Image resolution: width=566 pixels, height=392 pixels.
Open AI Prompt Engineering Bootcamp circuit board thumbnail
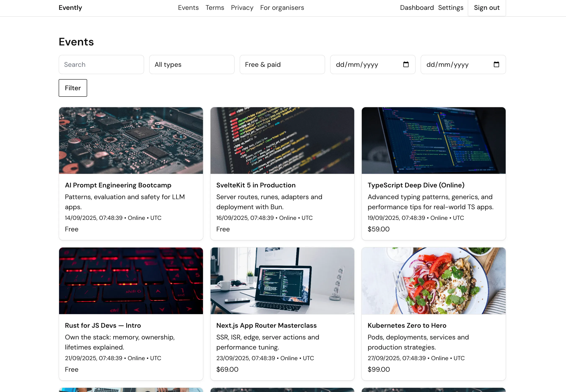tap(131, 140)
